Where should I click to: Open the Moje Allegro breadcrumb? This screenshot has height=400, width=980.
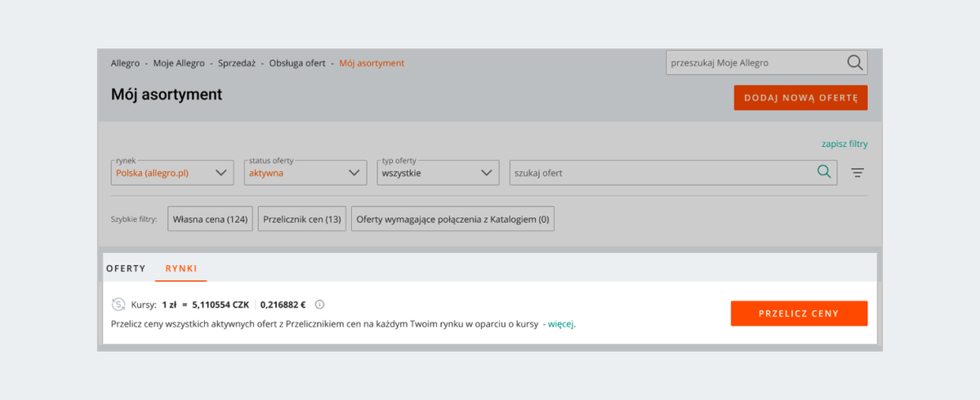tap(179, 63)
